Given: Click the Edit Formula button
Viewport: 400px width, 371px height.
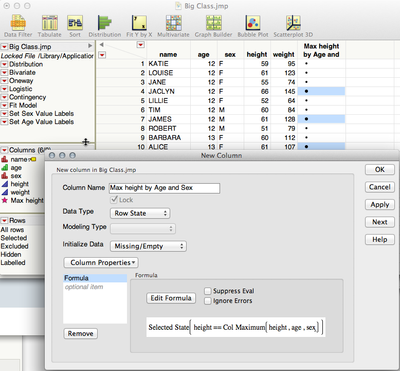Looking at the screenshot, I should [171, 298].
